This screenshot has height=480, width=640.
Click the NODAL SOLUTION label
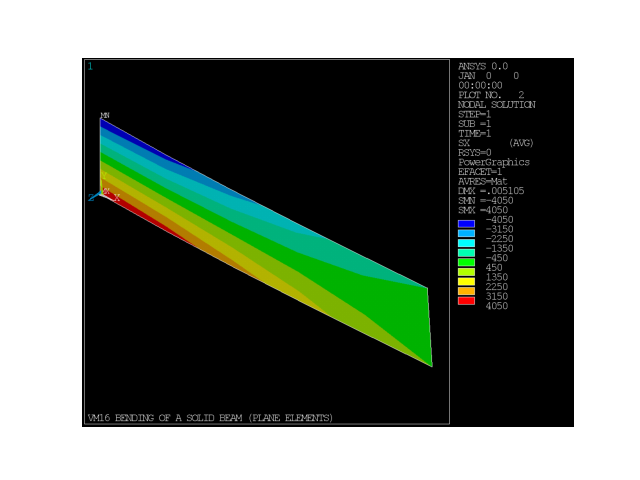pos(496,104)
